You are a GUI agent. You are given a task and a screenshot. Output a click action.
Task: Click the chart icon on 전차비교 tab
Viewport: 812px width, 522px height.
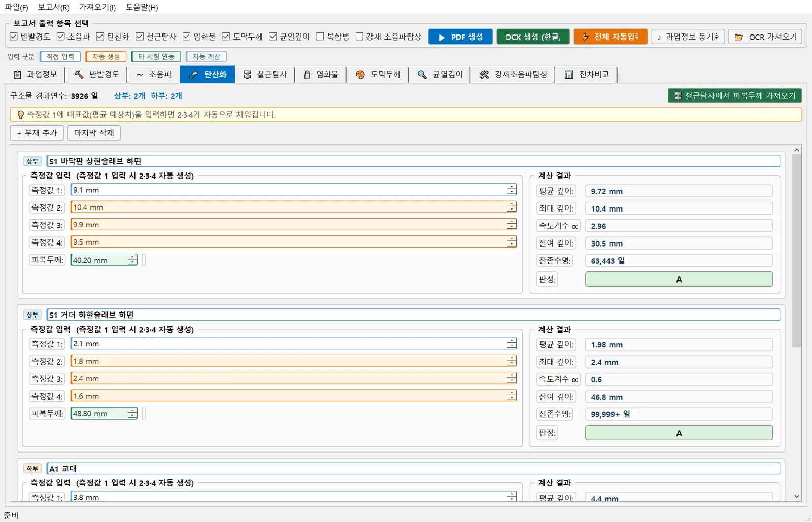(569, 75)
